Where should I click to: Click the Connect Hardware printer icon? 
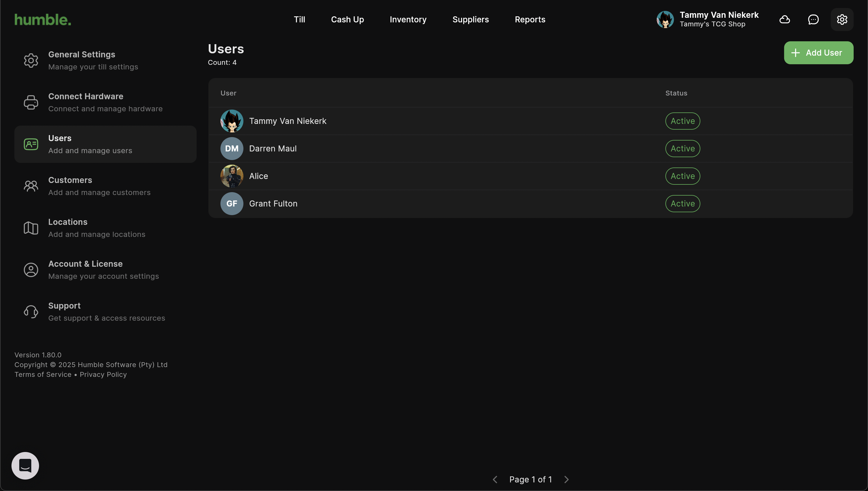31,102
